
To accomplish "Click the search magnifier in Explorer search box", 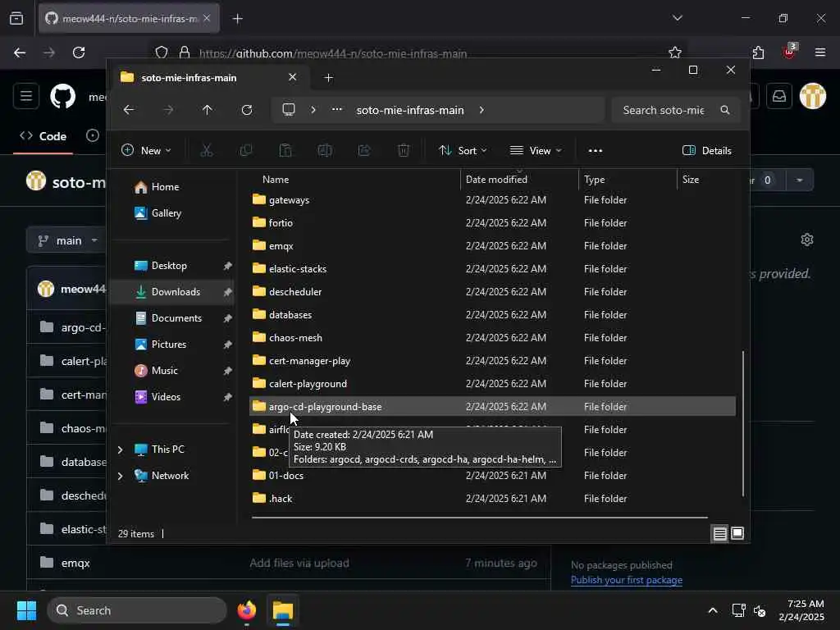I will pos(725,110).
